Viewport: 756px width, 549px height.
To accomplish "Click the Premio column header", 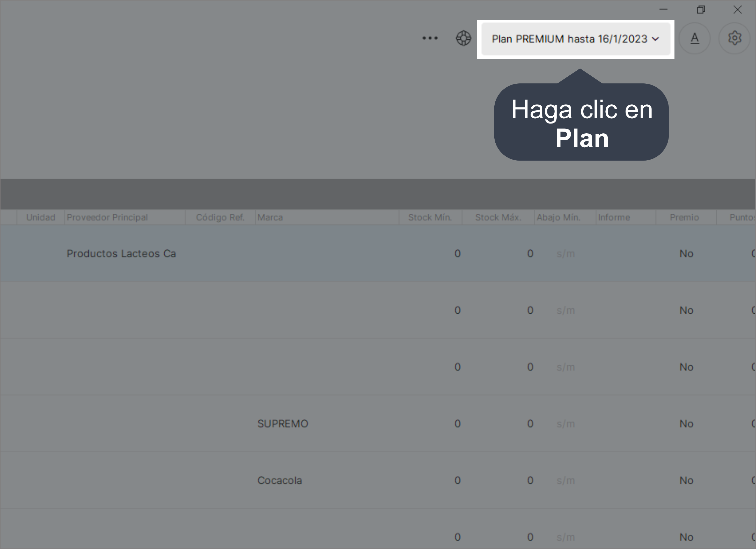I will click(x=684, y=218).
